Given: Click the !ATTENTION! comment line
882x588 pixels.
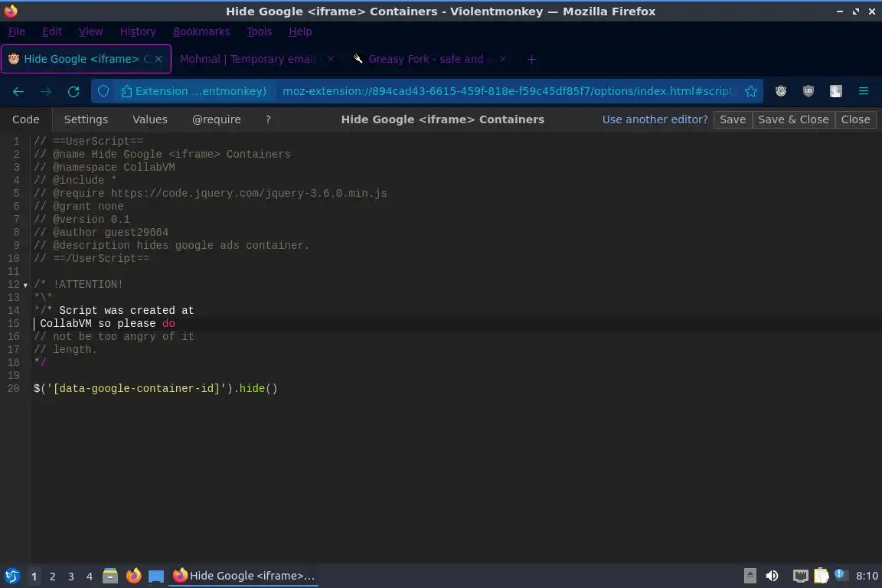Looking at the screenshot, I should [x=78, y=284].
